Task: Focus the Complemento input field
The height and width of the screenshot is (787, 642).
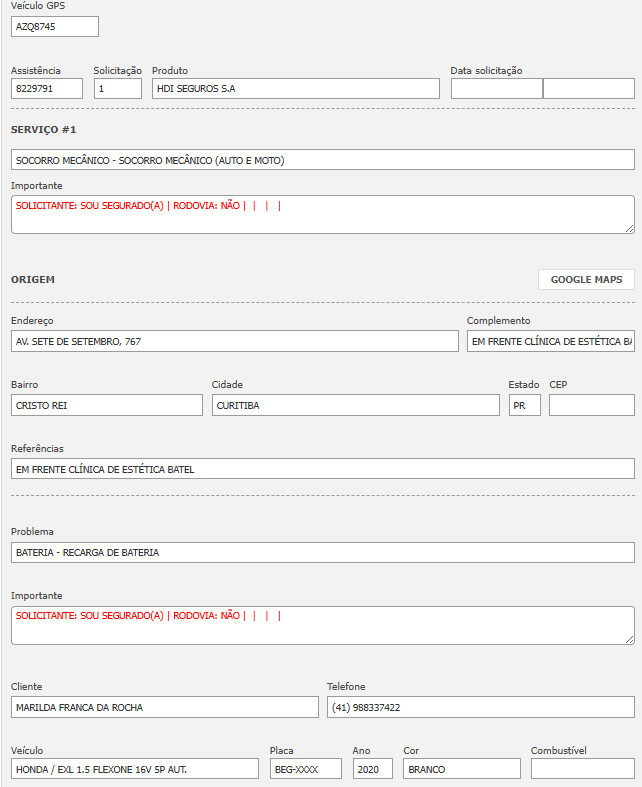Action: point(550,341)
